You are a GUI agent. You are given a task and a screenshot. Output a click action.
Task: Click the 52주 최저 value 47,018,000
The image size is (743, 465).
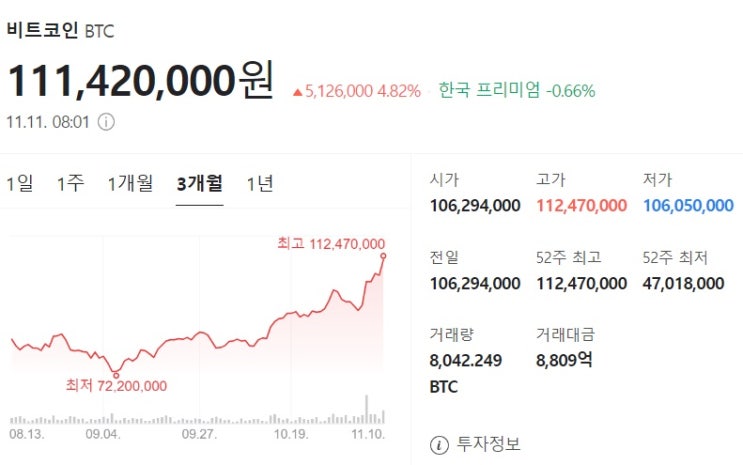[x=683, y=284]
